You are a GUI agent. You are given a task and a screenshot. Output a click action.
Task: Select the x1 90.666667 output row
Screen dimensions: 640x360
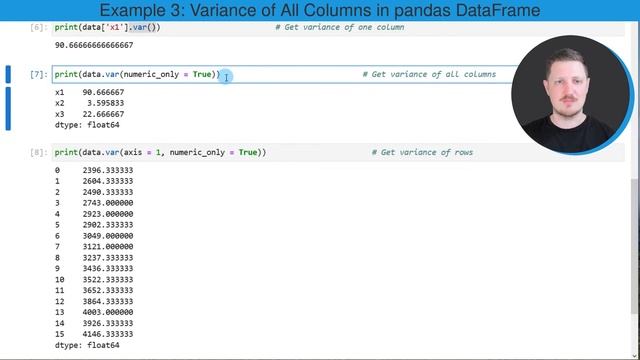pyautogui.click(x=89, y=92)
